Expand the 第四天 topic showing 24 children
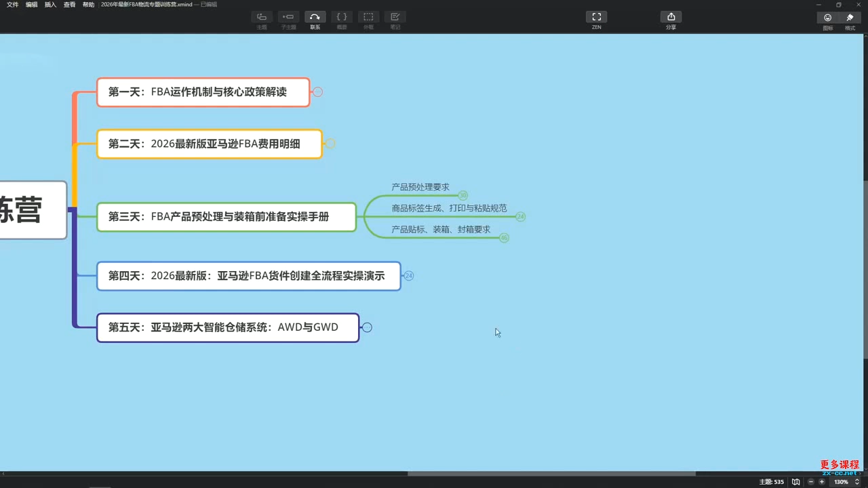Image resolution: width=868 pixels, height=488 pixels. click(409, 276)
